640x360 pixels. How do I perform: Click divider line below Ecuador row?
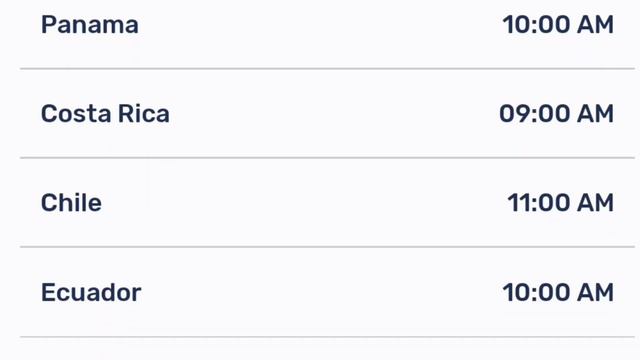327,337
